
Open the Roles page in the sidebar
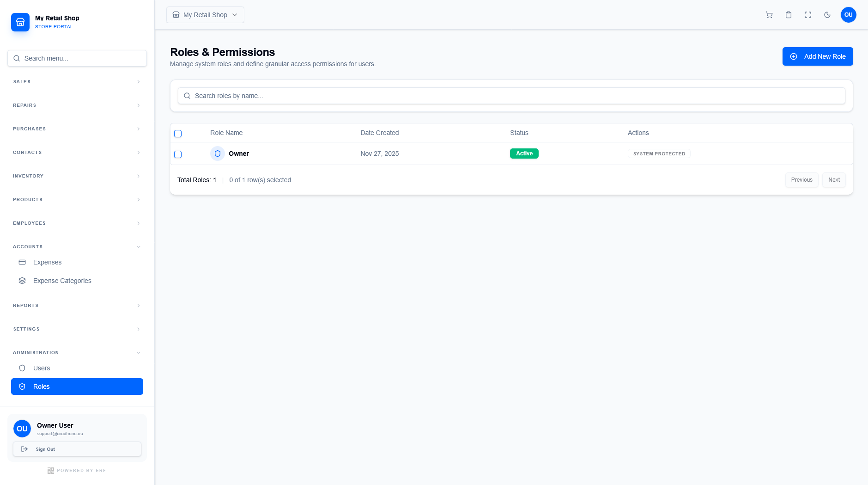click(77, 386)
